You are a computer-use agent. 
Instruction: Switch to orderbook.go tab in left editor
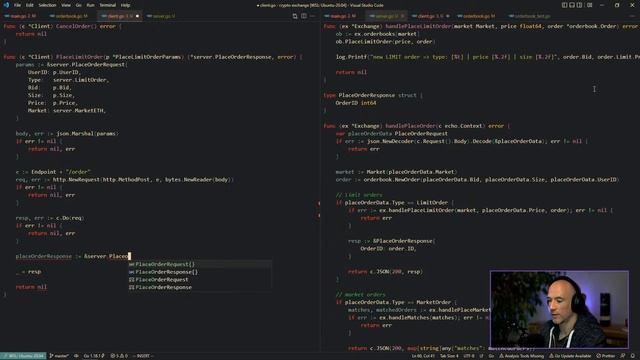tap(70, 16)
